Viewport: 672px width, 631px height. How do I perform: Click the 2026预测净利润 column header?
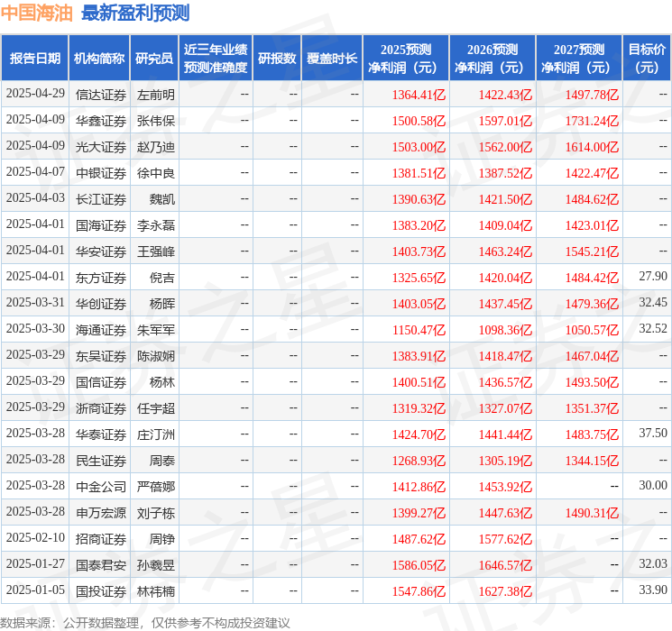coord(492,59)
